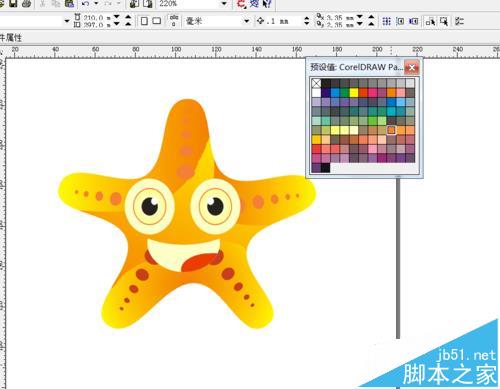Toggle the snap to objects icon
Screen dimensions: 500x389
click(414, 21)
